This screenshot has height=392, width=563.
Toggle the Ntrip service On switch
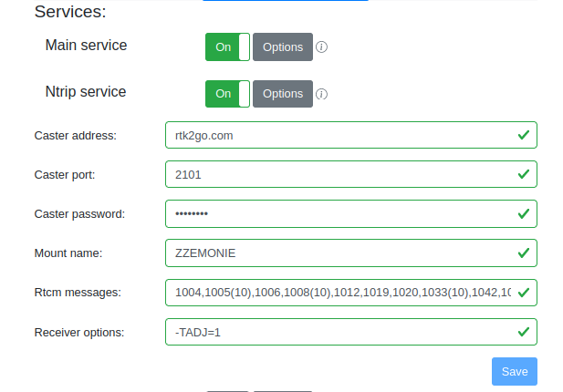pos(227,94)
